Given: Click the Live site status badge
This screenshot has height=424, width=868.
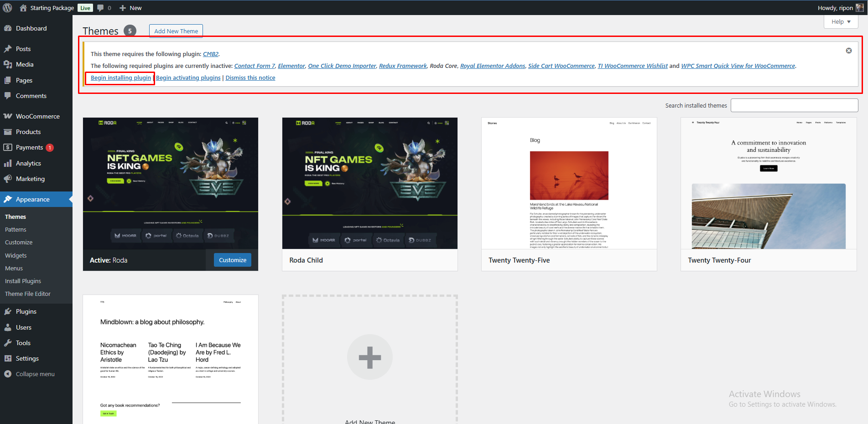Looking at the screenshot, I should tap(85, 8).
